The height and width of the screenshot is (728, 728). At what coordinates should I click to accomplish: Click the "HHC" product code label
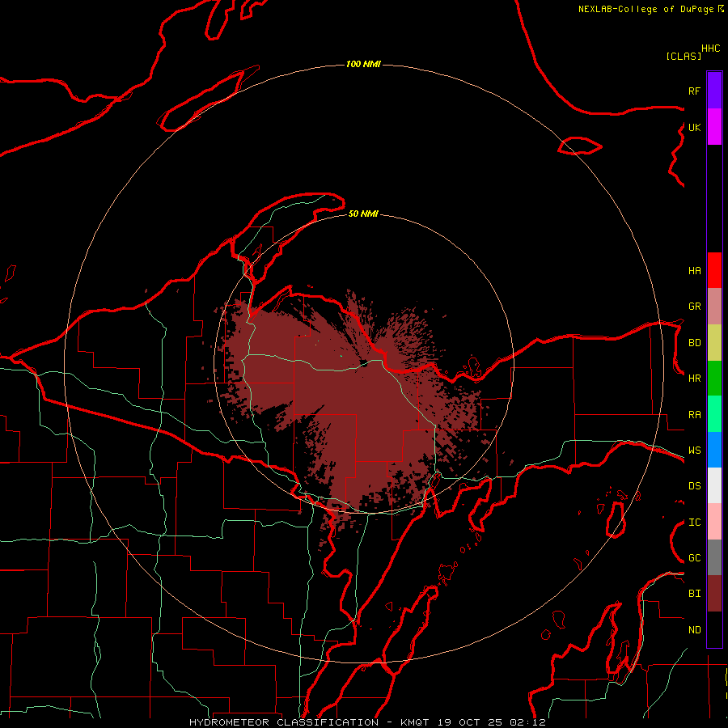point(710,49)
